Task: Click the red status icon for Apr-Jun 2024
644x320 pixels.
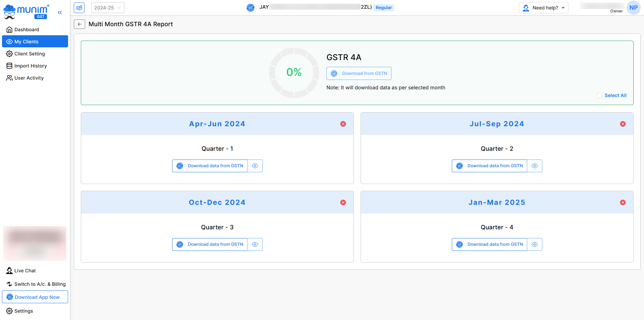Action: (343, 124)
